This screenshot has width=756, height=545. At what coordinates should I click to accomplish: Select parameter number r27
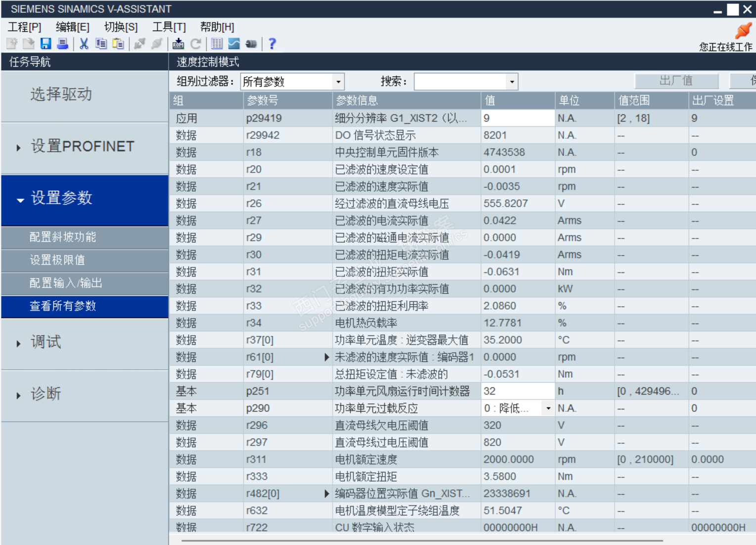(254, 221)
